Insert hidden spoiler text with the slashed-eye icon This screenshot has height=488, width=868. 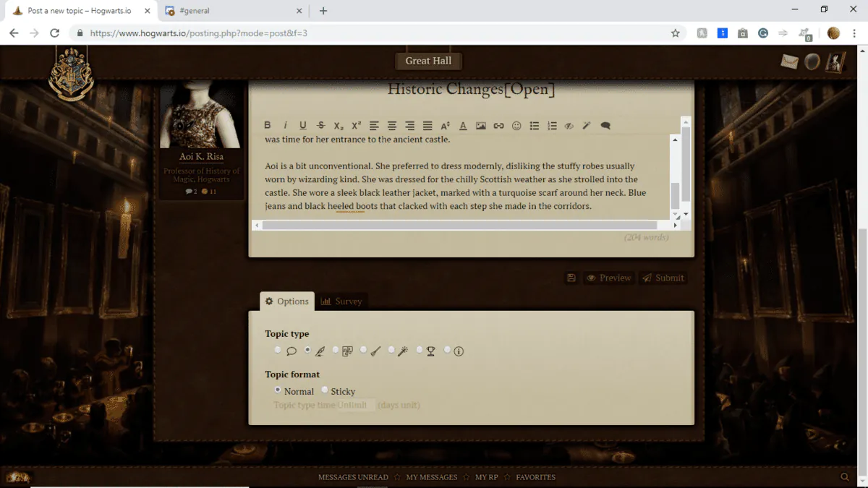click(x=569, y=126)
